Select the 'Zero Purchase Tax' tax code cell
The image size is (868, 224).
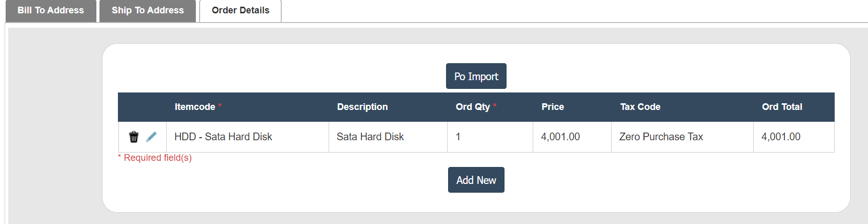pyautogui.click(x=661, y=137)
